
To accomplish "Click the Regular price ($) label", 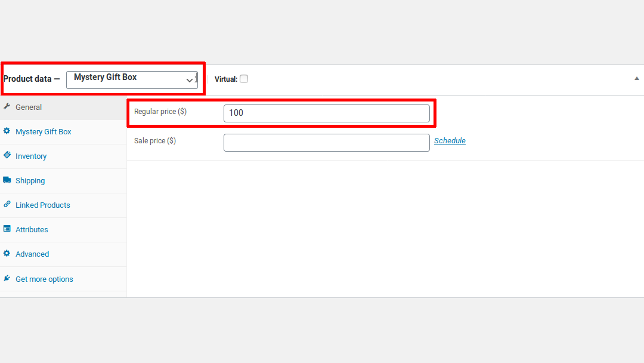I will [160, 112].
